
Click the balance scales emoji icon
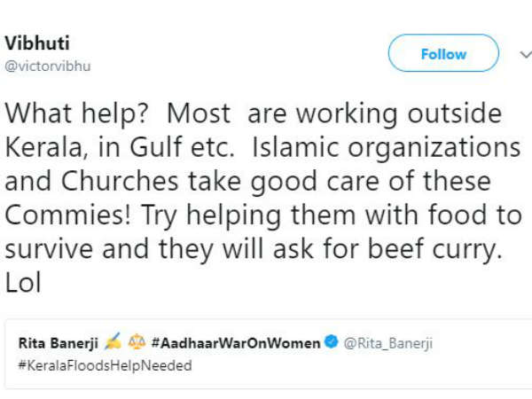point(137,341)
